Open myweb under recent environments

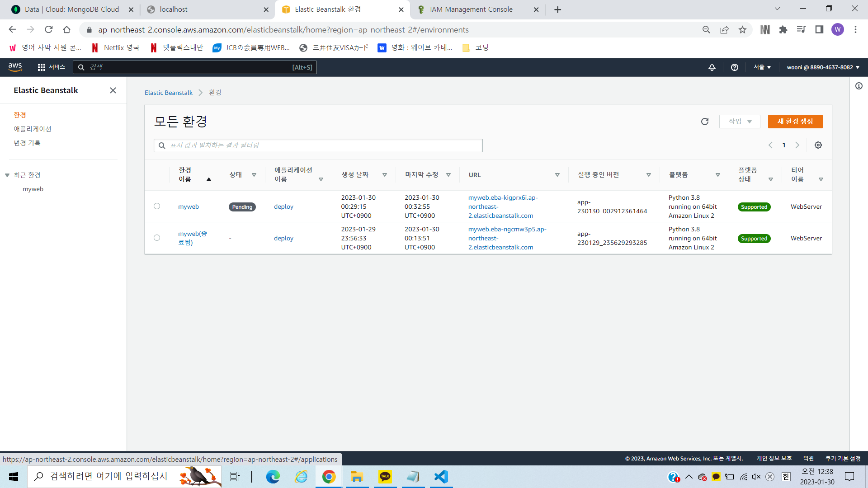pos(33,189)
